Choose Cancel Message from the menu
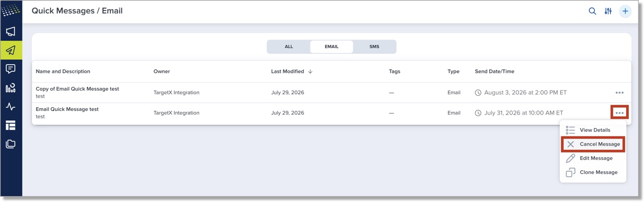 click(593, 144)
